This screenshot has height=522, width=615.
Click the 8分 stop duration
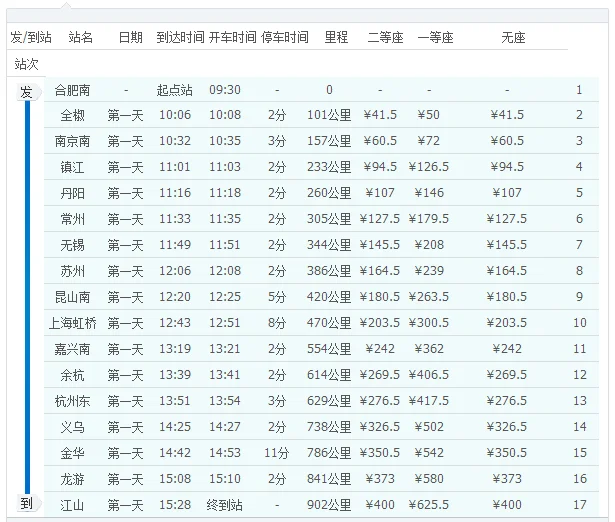point(277,323)
